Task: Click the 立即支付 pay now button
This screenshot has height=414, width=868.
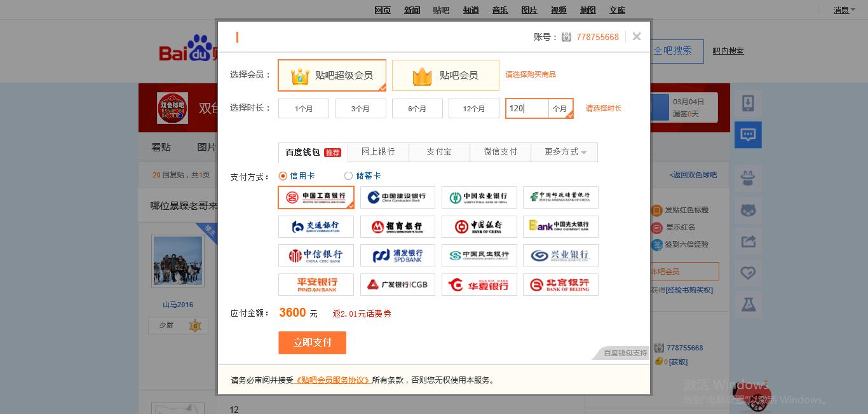Action: [312, 342]
